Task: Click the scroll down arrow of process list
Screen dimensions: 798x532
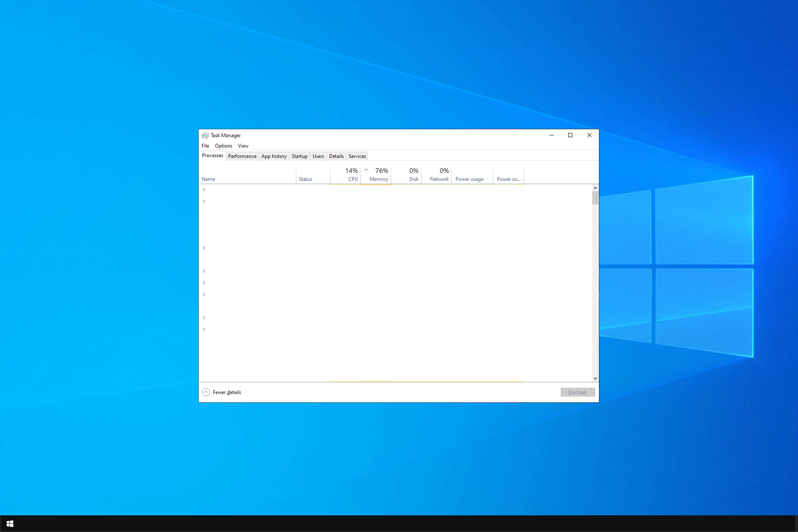Action: [x=595, y=378]
